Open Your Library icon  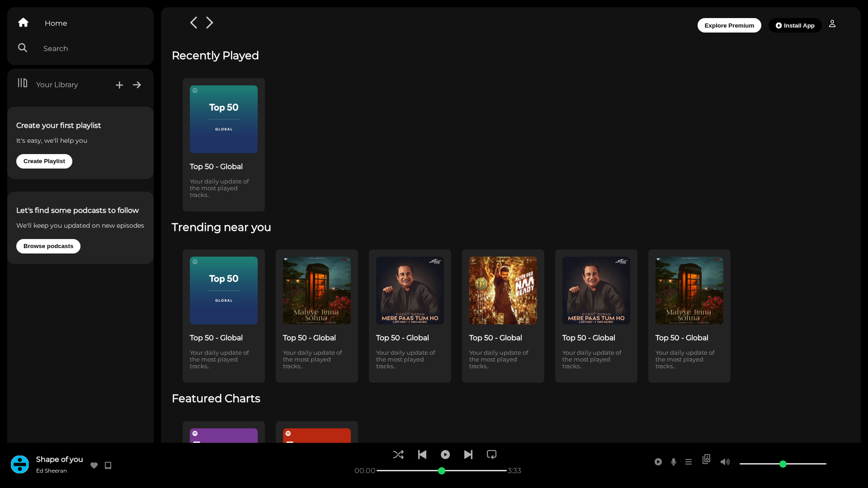pos(23,83)
